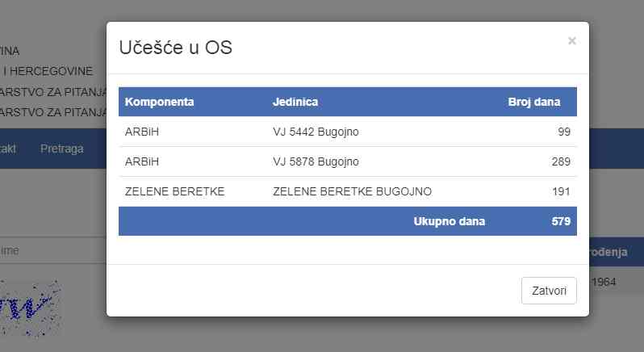Click the 191 days value
The height and width of the screenshot is (352, 644).
[561, 192]
